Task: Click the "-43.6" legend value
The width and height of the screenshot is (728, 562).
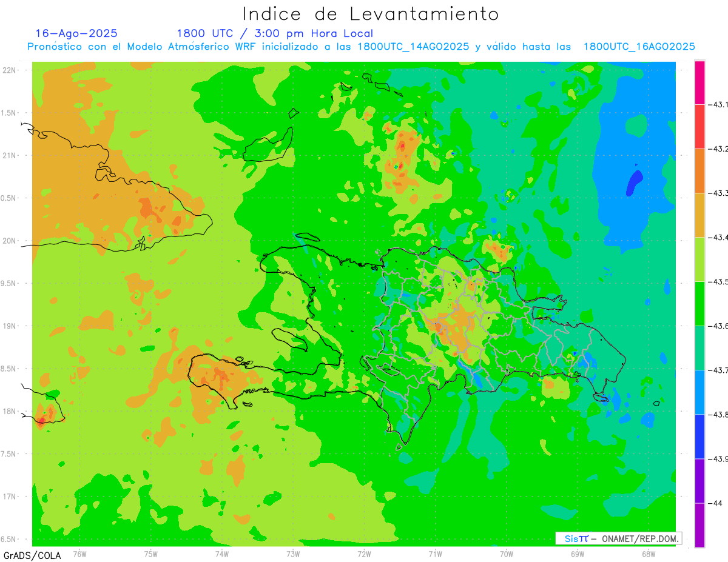Action: tap(718, 326)
